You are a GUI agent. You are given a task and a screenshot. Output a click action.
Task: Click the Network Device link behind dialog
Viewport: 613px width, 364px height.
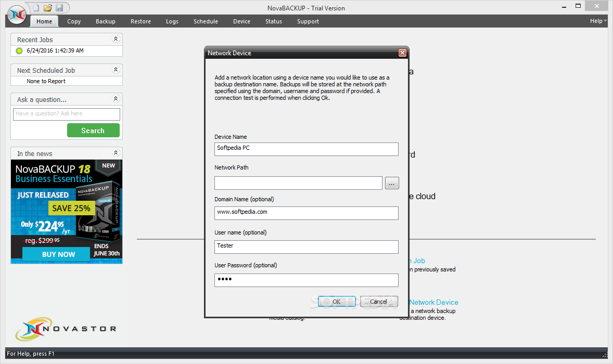point(433,302)
